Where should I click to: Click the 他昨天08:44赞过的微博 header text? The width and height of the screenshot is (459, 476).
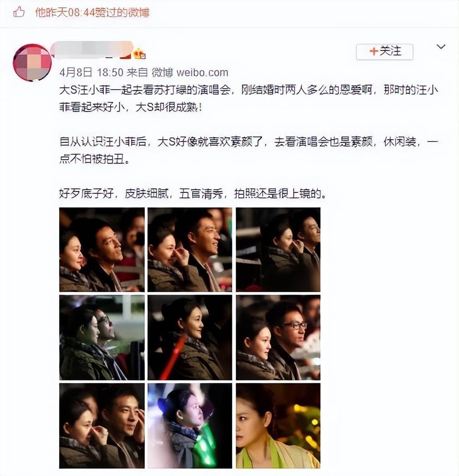pos(92,12)
